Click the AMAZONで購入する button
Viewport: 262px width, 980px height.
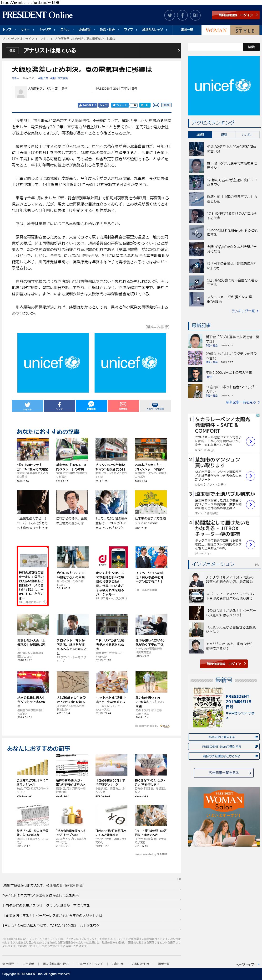[224, 737]
